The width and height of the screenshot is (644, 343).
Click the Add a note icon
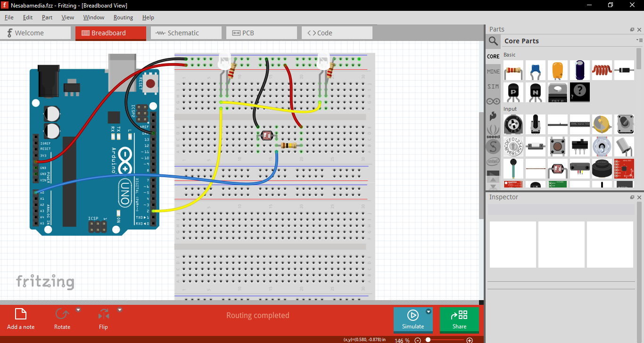click(x=20, y=314)
